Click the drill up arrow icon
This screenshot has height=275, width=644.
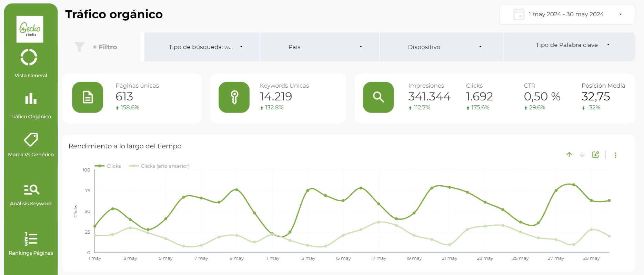pyautogui.click(x=569, y=155)
